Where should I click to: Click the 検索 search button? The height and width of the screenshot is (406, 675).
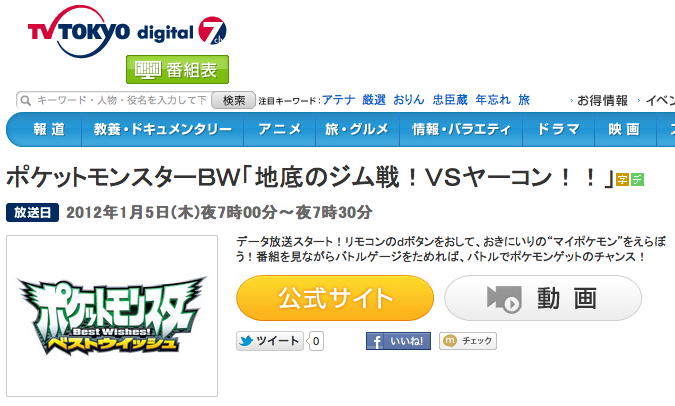pyautogui.click(x=233, y=100)
